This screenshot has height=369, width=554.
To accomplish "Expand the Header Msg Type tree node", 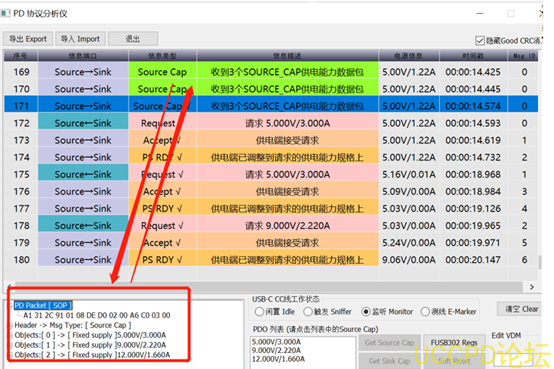I will coord(11,326).
